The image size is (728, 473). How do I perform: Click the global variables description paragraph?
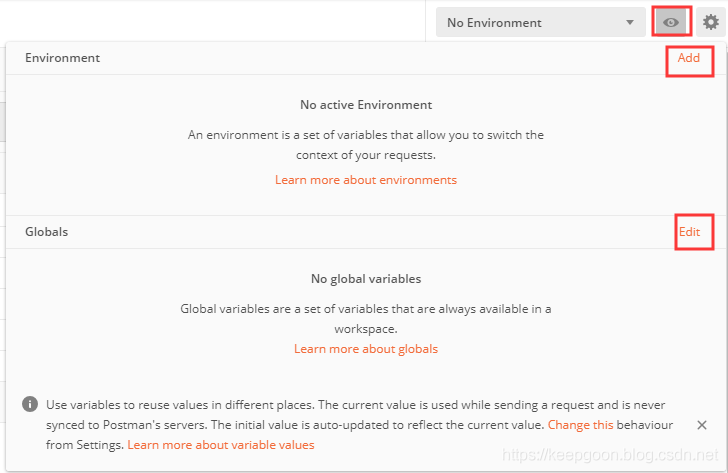tap(366, 318)
